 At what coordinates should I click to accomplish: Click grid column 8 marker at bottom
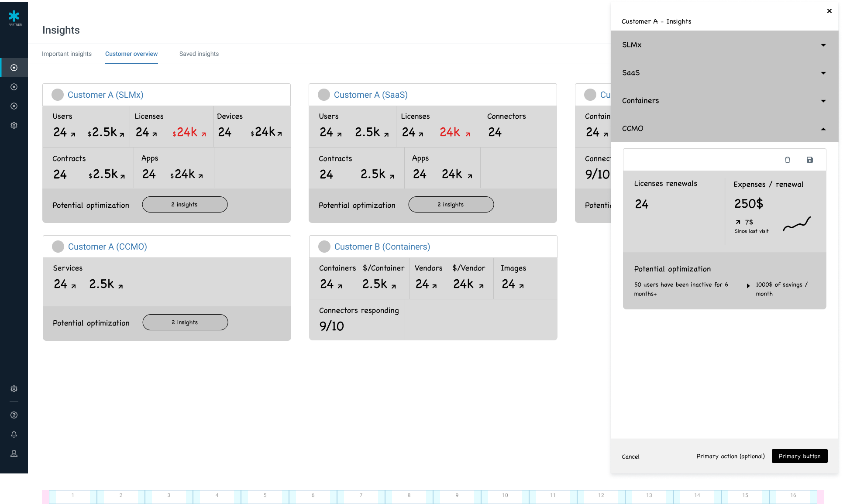point(409,497)
